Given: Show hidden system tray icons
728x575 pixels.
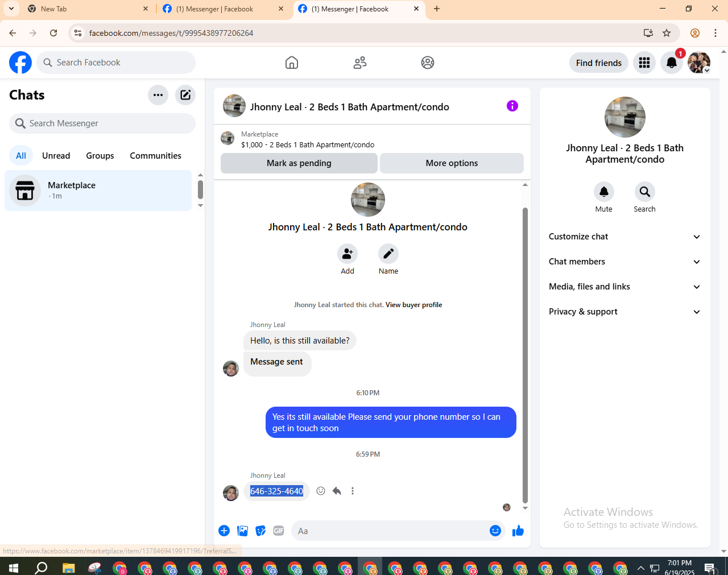Looking at the screenshot, I should 641,568.
